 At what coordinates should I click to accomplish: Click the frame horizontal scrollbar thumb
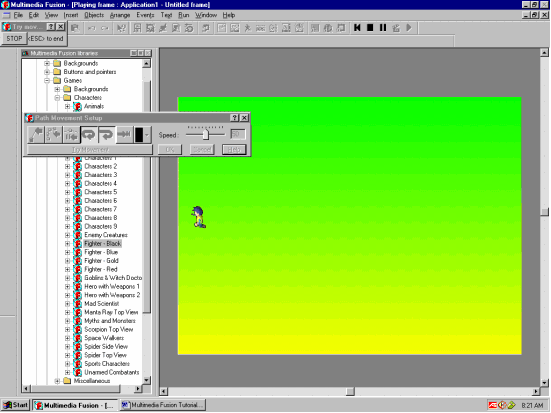click(350, 391)
